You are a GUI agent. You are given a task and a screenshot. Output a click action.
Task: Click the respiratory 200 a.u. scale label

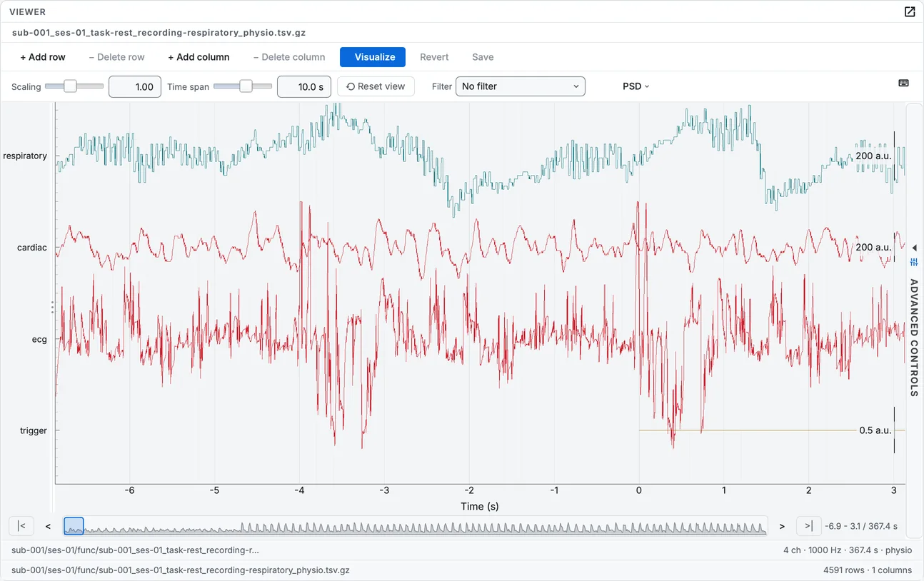coord(874,156)
